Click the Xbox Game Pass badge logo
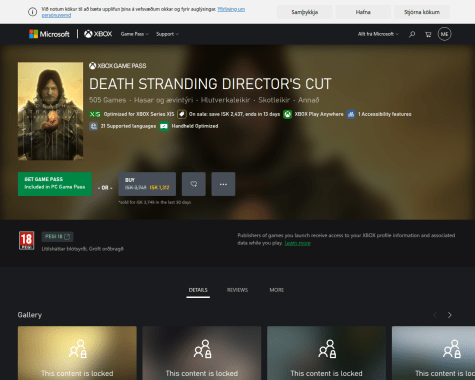The image size is (475, 380). coord(118,66)
